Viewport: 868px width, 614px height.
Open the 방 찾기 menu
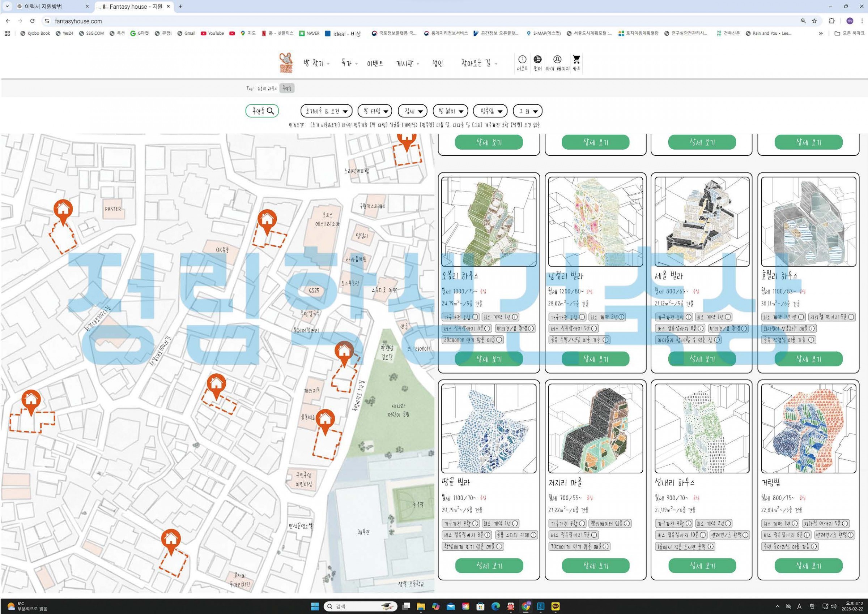tap(316, 64)
